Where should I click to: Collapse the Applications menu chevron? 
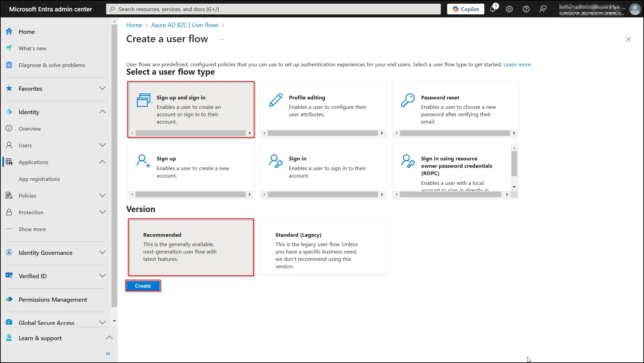pyautogui.click(x=102, y=162)
